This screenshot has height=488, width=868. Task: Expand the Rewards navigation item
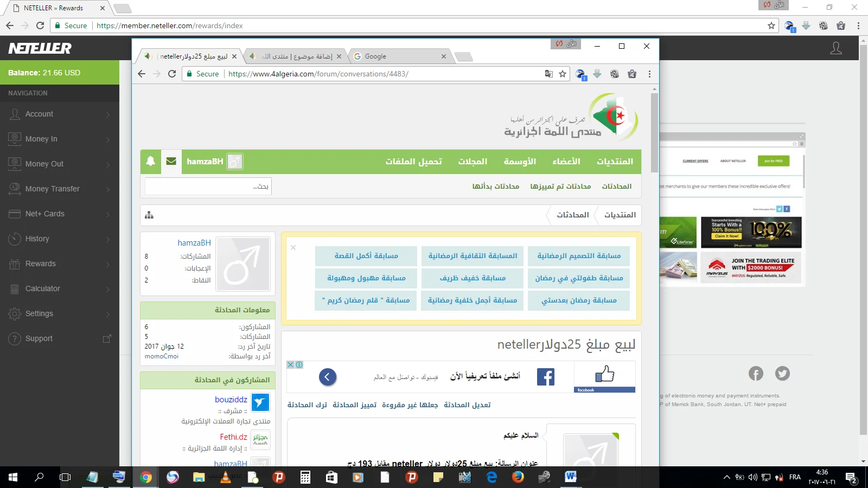pos(60,264)
